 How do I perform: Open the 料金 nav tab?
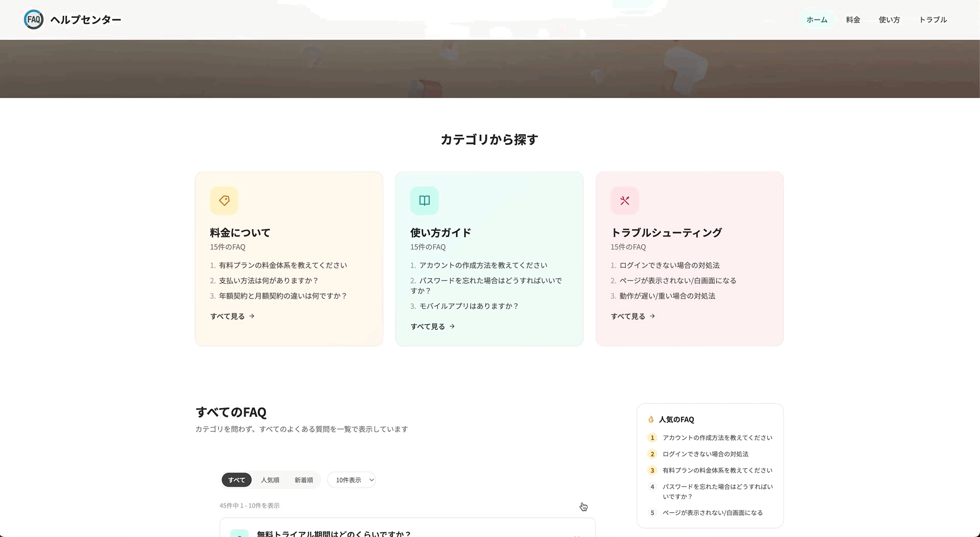click(x=853, y=20)
